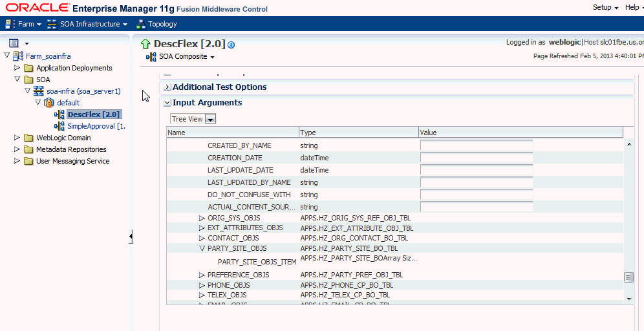Click the SimpleApproval composite icon
This screenshot has width=644, height=331.
tap(59, 125)
